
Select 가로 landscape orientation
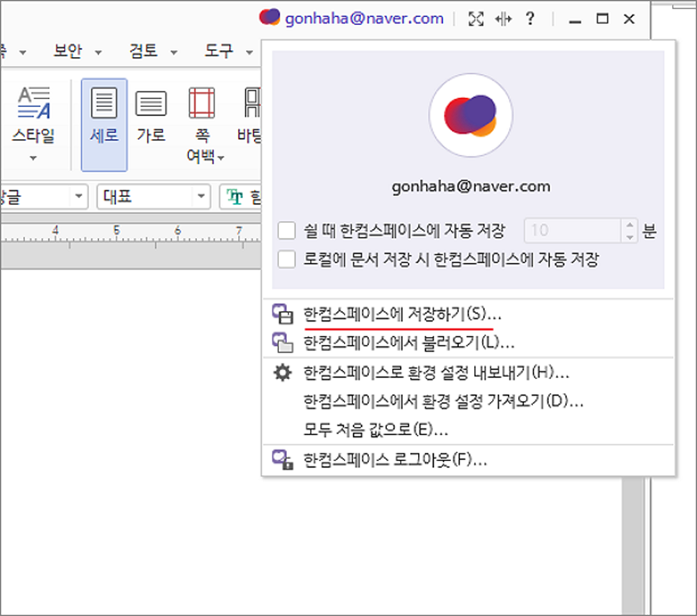pos(150,117)
